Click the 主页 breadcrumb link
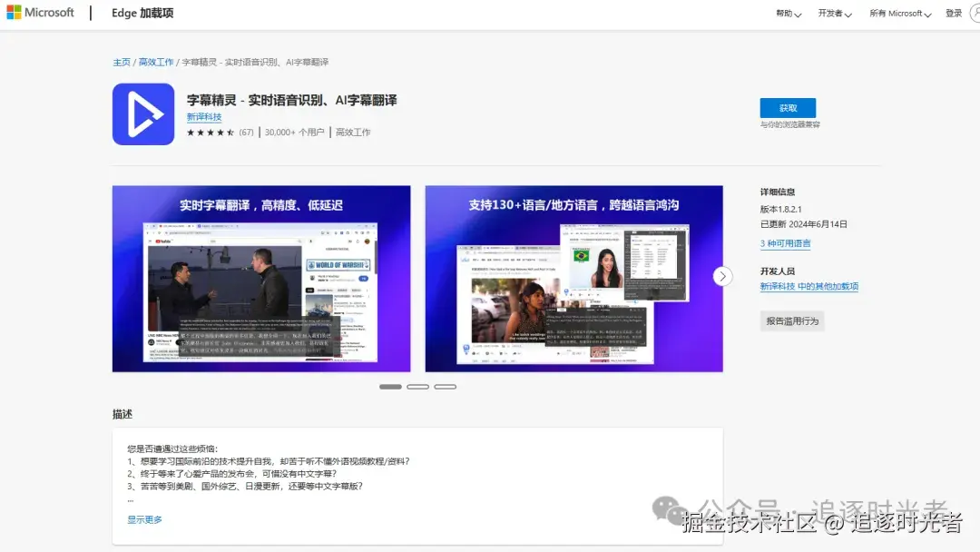 coord(121,62)
